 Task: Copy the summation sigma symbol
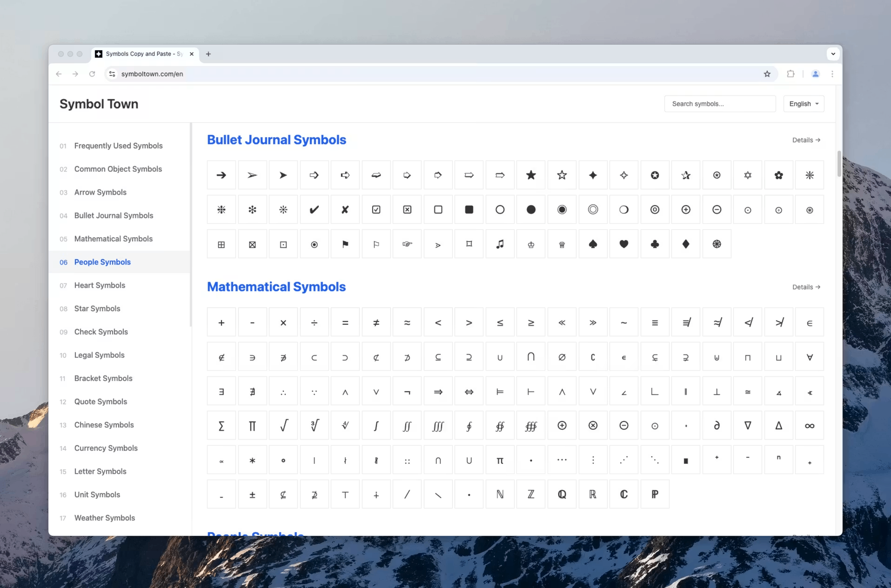(221, 425)
